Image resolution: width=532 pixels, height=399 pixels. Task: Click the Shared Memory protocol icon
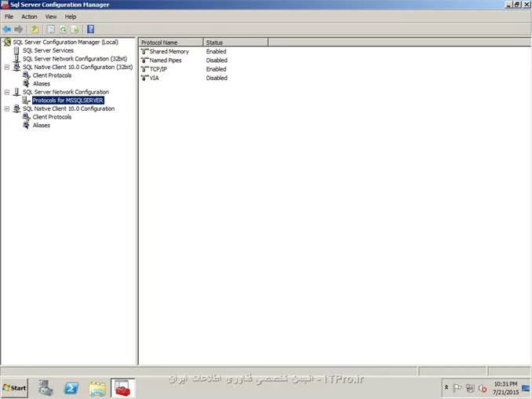(144, 52)
